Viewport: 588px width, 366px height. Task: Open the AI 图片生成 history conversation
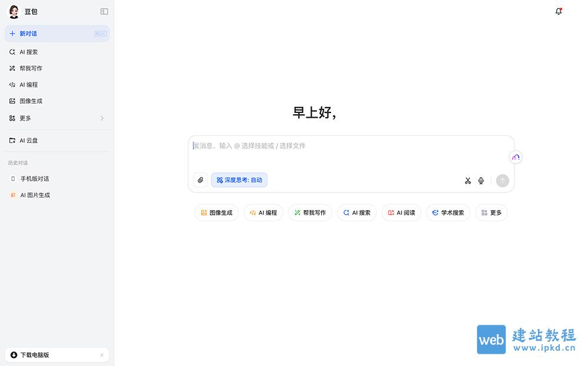point(57,195)
